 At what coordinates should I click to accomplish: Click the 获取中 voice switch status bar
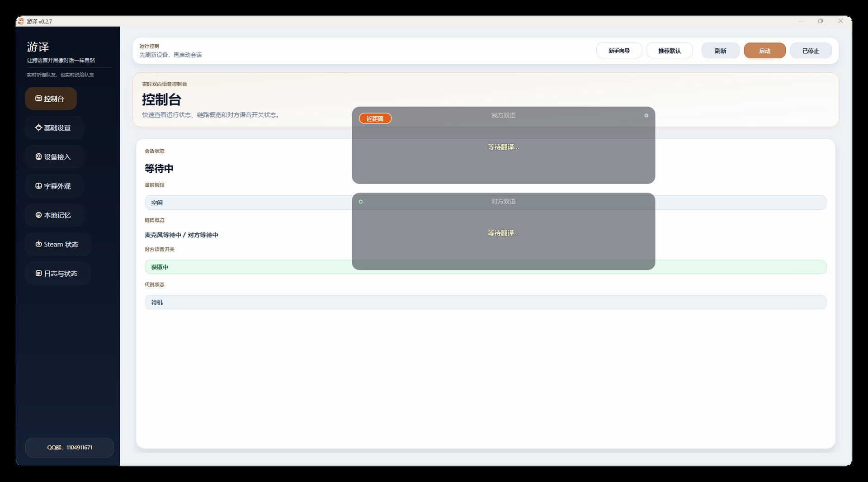coord(486,267)
